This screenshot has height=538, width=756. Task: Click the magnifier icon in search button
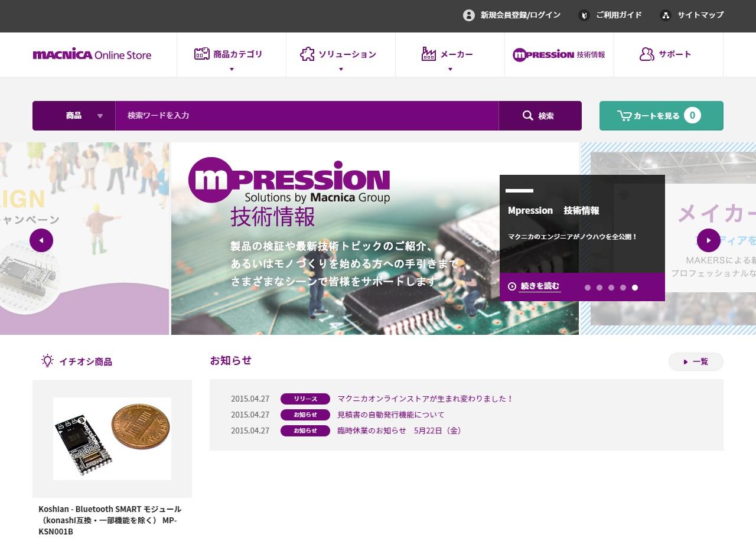tap(528, 116)
